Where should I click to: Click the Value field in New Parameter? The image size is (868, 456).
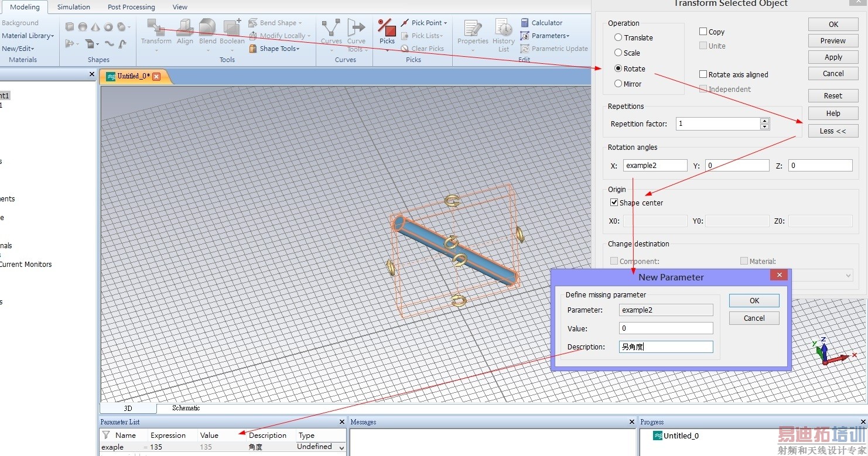[666, 328]
